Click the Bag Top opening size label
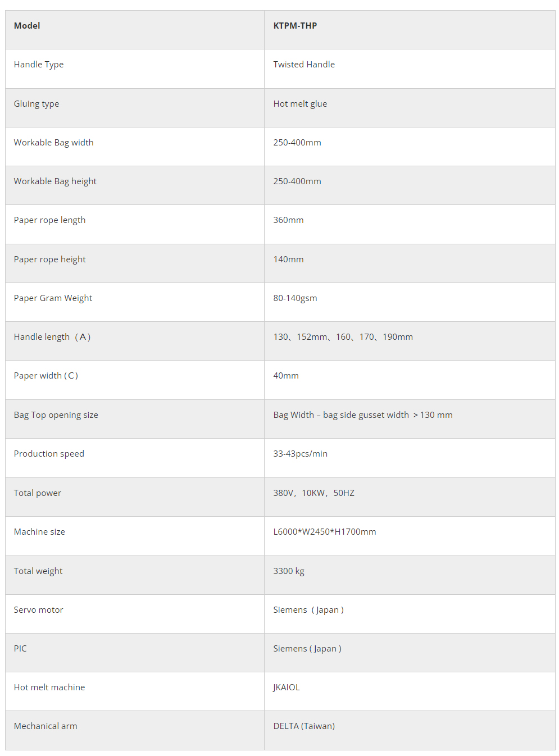Viewport: 559px width, 756px height. click(56, 415)
